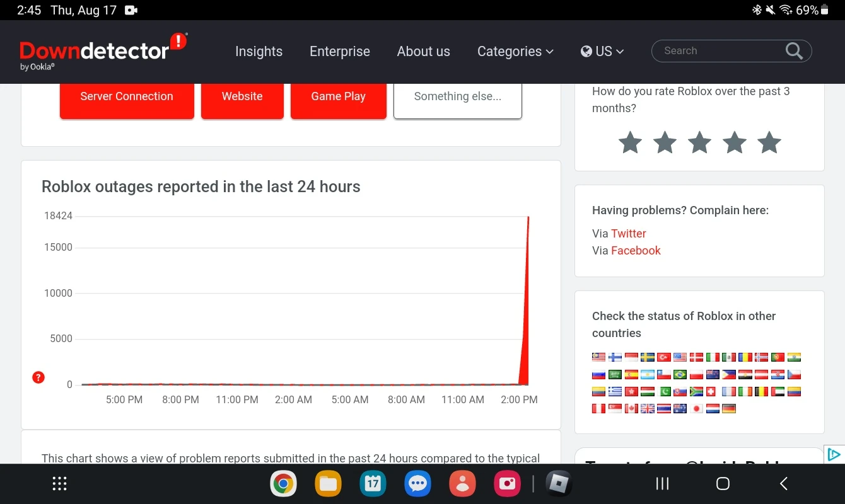Viewport: 845px width, 504px height.
Task: Open the Roblox app from the taskbar
Action: click(x=557, y=483)
